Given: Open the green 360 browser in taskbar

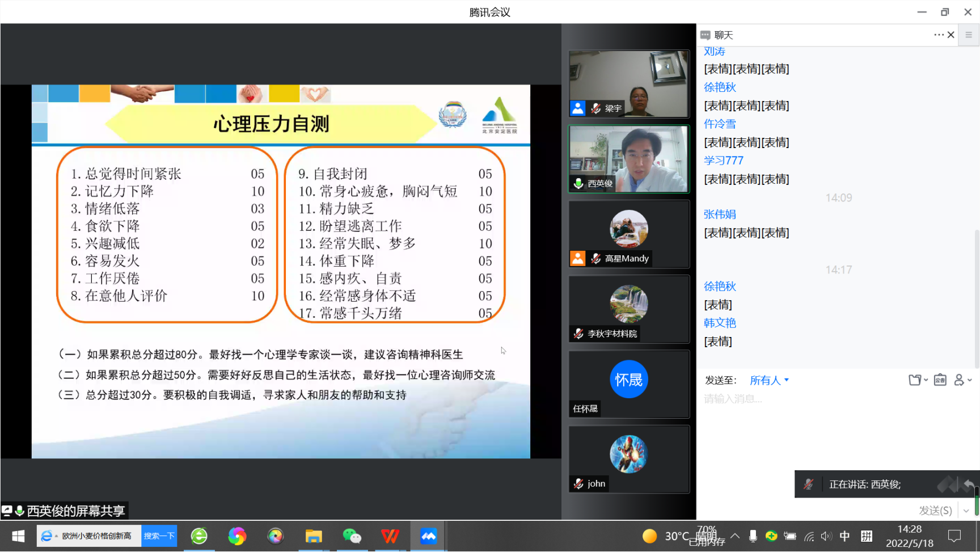Looking at the screenshot, I should (x=199, y=536).
